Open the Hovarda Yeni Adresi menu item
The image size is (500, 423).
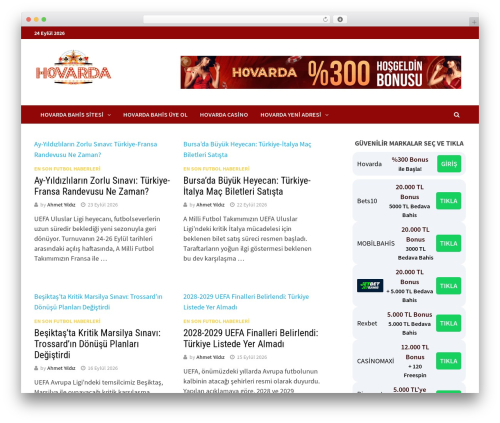291,115
